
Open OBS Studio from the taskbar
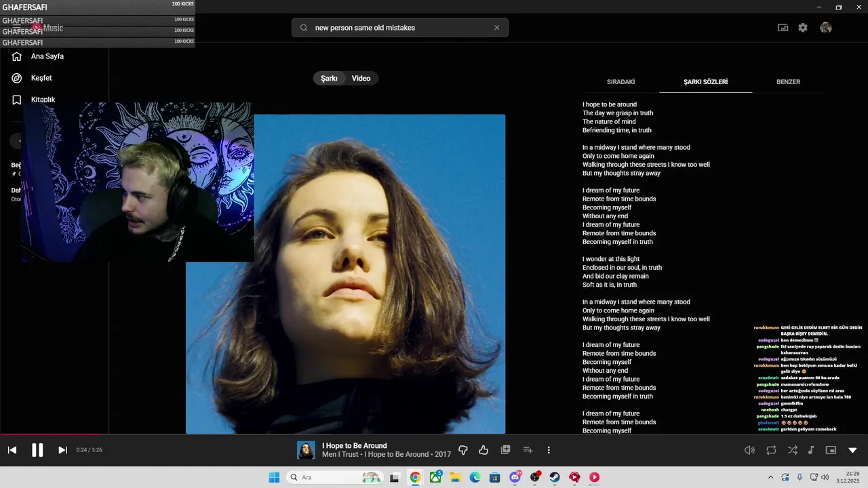pyautogui.click(x=535, y=477)
